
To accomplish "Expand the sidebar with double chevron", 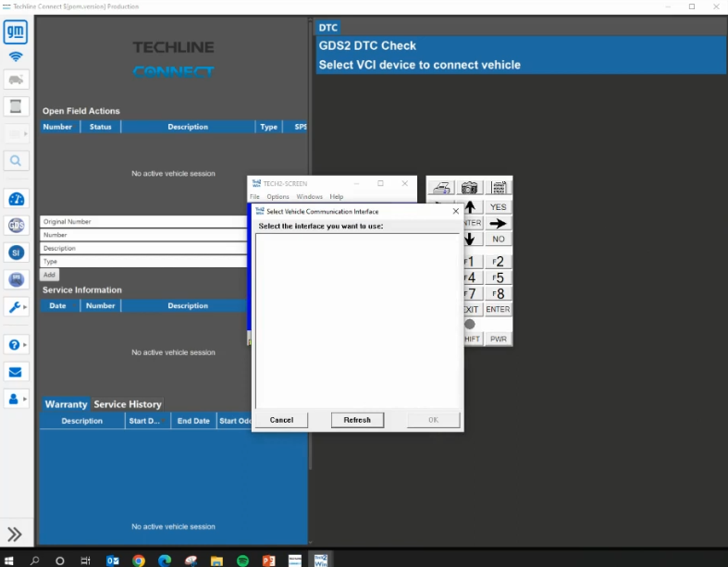I will (15, 534).
